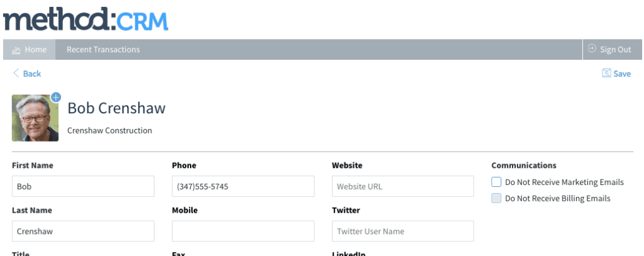
Task: Click the First Name field containing Bob
Action: tap(83, 186)
